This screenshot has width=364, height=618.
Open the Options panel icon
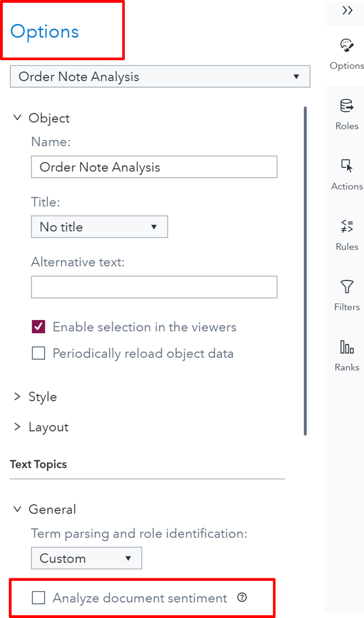[x=346, y=48]
